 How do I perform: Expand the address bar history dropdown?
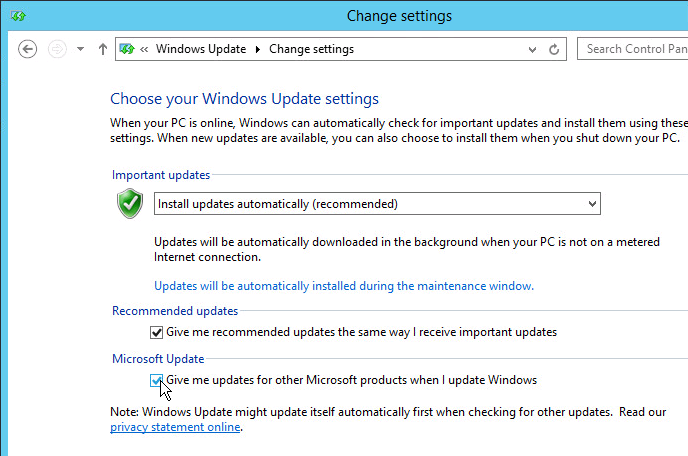[532, 49]
